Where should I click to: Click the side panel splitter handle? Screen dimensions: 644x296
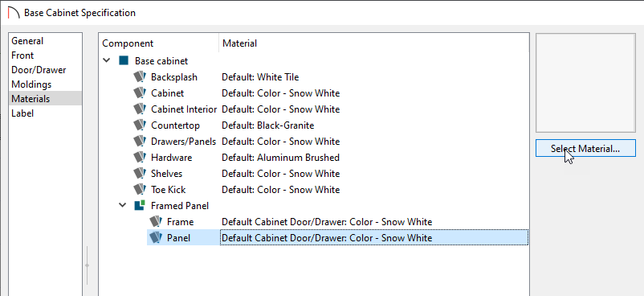87,265
